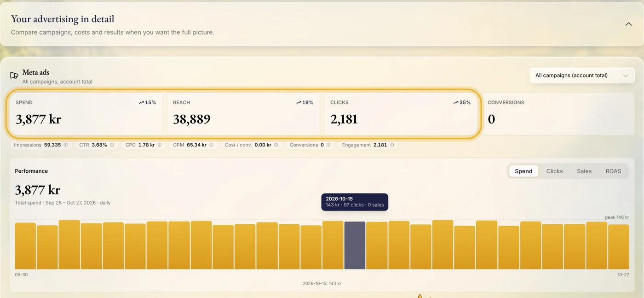Select the CONVERSIONS 0 summary card
The image size is (644, 298).
558,114
